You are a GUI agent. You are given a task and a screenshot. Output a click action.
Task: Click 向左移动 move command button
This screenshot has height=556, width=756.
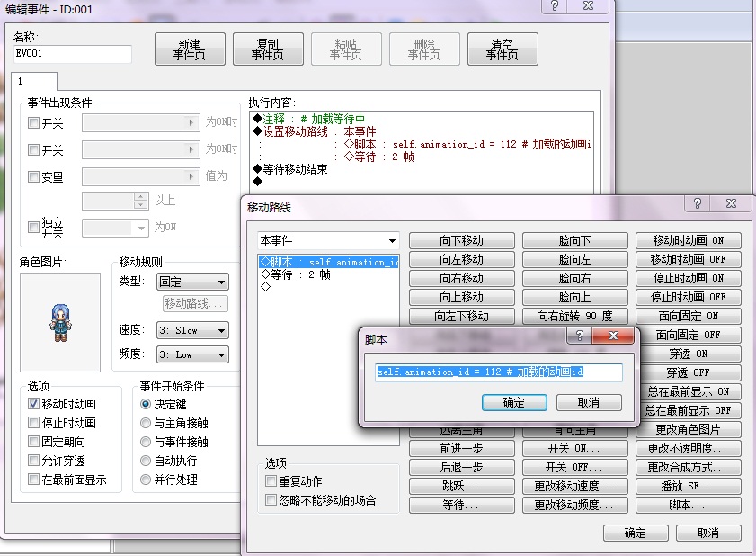tap(461, 259)
